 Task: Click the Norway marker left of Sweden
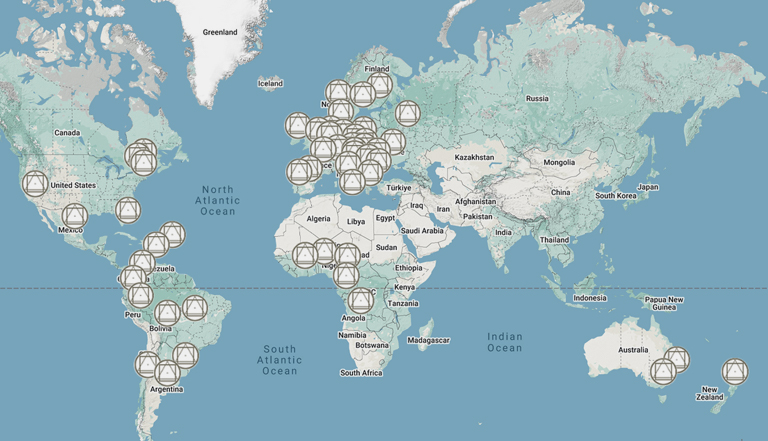click(x=338, y=93)
